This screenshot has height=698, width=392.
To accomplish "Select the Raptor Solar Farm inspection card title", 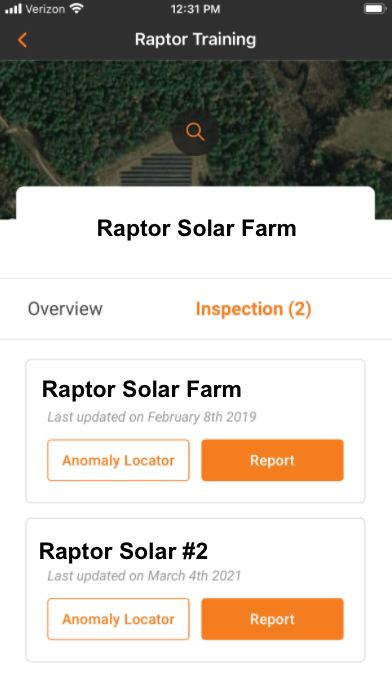I will (141, 389).
